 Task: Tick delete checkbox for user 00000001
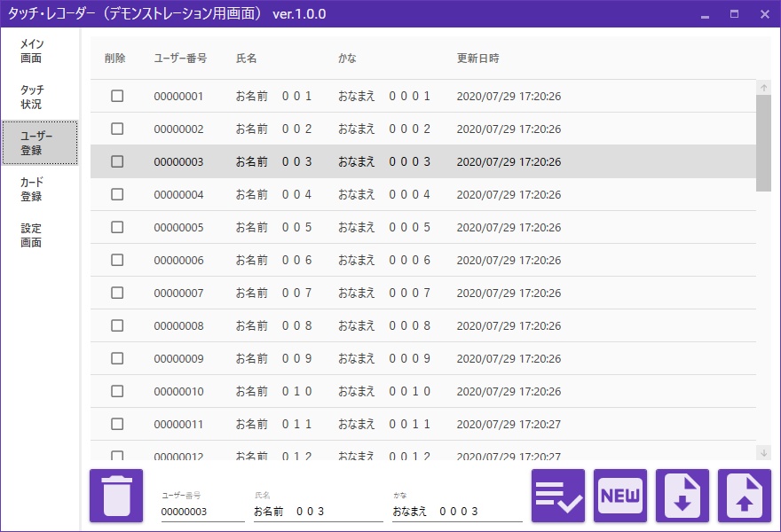pyautogui.click(x=117, y=96)
